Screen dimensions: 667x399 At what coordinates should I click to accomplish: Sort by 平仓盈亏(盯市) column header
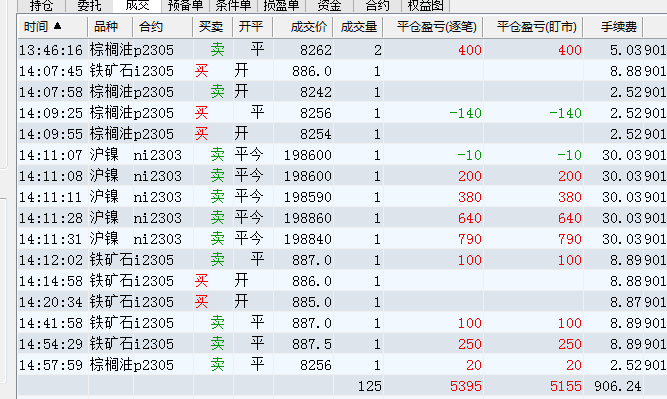(x=533, y=27)
